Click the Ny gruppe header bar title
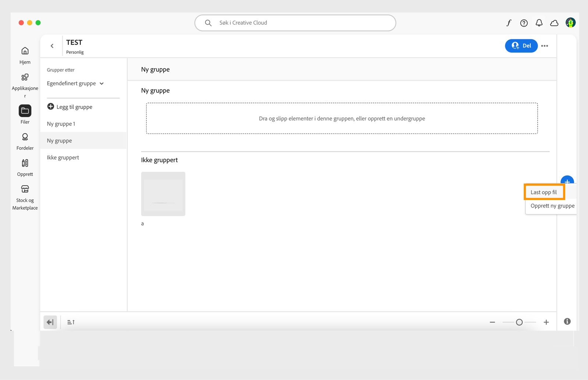 tap(155, 70)
